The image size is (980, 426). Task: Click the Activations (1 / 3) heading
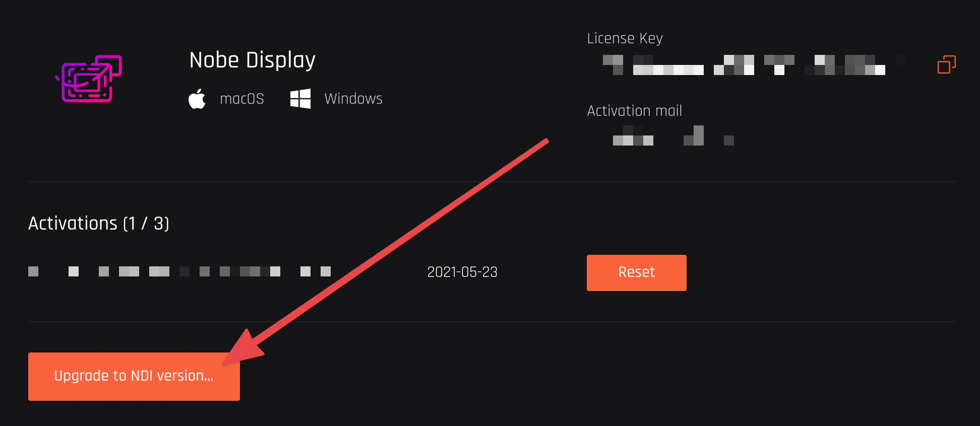coord(99,223)
